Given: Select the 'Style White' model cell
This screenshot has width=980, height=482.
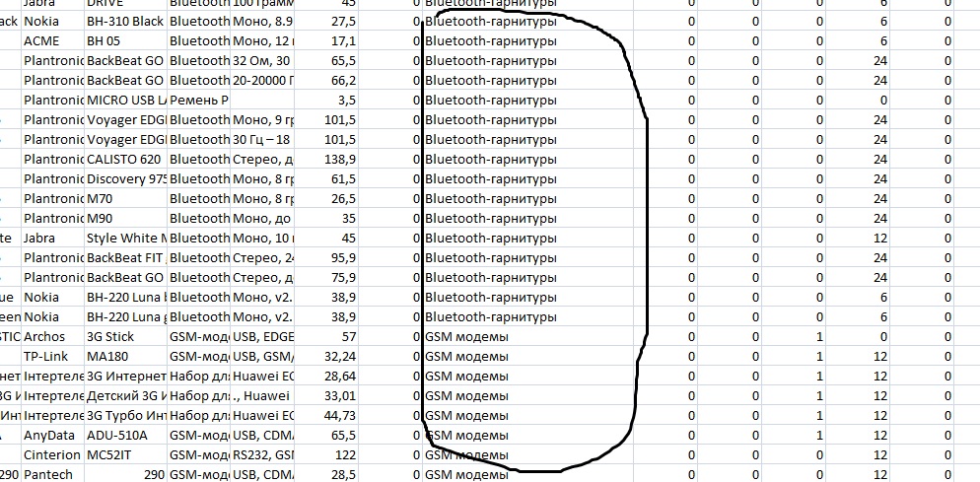Looking at the screenshot, I should (x=125, y=239).
